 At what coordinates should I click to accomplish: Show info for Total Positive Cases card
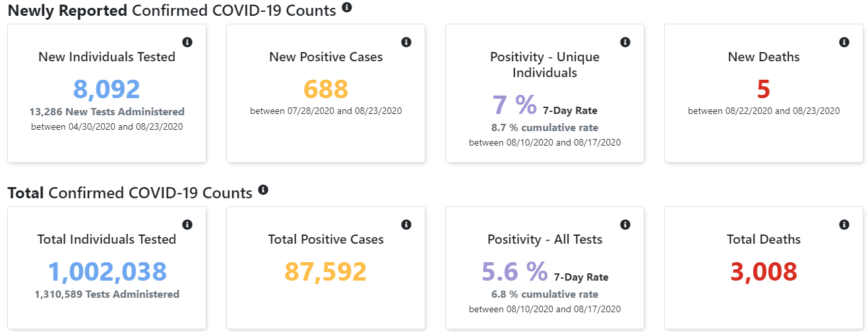coord(406,225)
